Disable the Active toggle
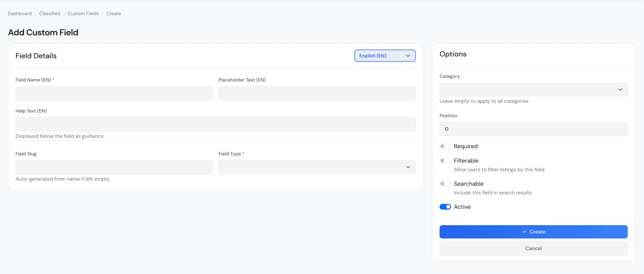 (x=445, y=207)
